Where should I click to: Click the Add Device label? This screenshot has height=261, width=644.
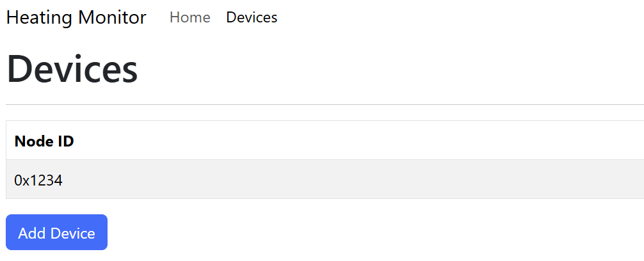56,233
